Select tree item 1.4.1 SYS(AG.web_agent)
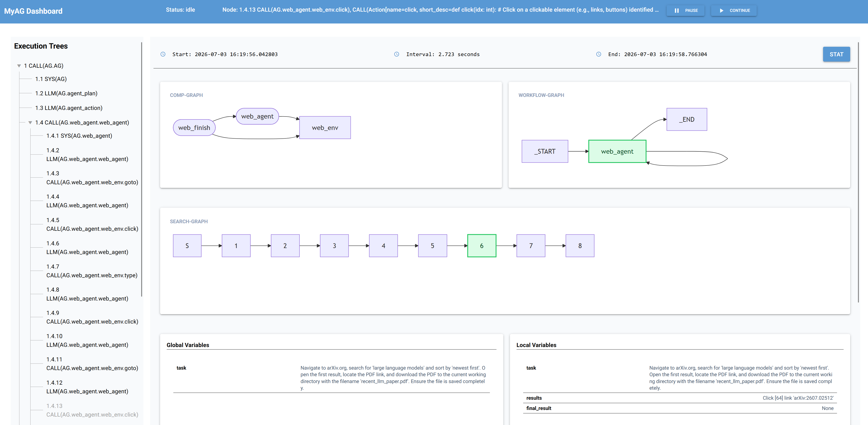The height and width of the screenshot is (425, 868). pos(79,136)
